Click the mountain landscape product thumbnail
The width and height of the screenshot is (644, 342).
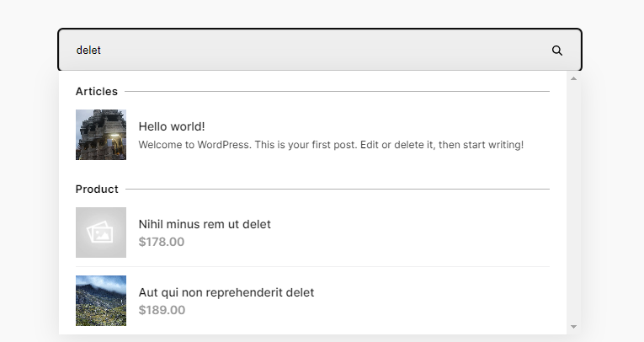(101, 301)
